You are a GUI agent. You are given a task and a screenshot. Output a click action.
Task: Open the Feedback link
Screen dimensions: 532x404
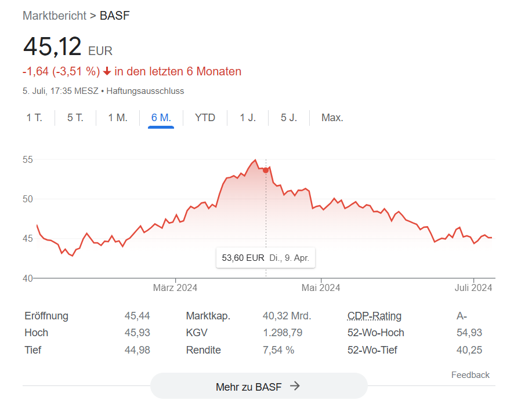pyautogui.click(x=471, y=375)
